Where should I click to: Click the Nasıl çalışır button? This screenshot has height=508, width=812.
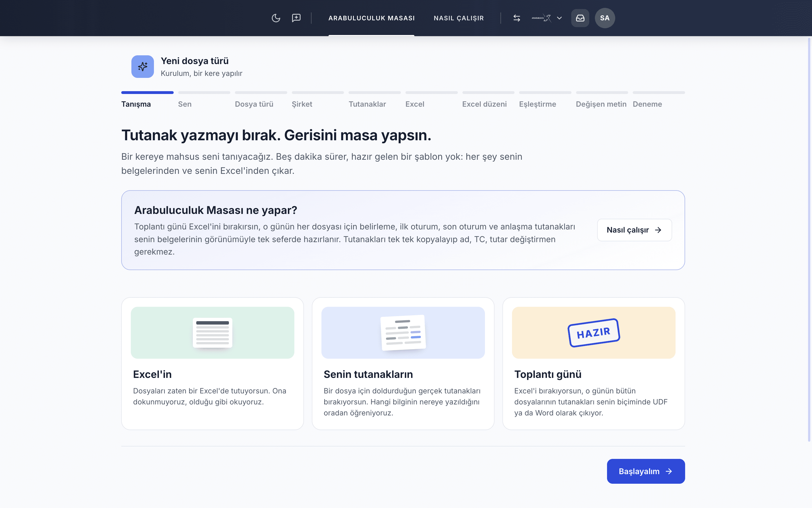(x=634, y=230)
